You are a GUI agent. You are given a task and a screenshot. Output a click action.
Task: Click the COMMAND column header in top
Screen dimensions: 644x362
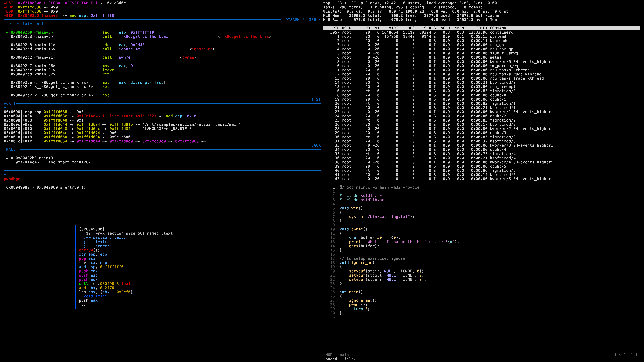point(498,28)
